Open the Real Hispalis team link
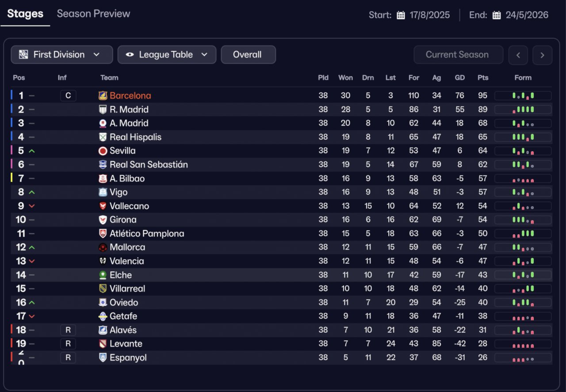 click(x=135, y=137)
